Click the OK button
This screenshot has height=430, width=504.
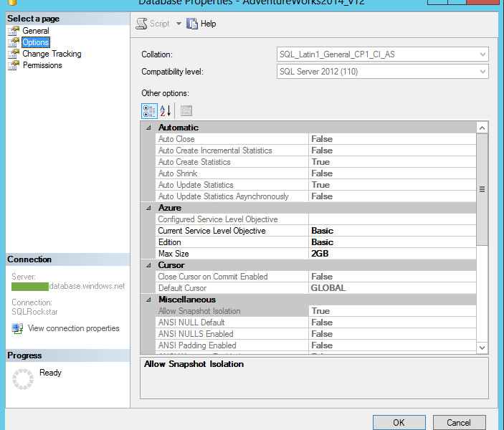point(399,422)
